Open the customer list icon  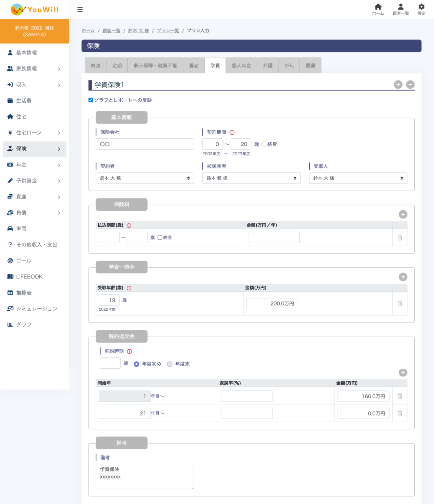pos(400,9)
